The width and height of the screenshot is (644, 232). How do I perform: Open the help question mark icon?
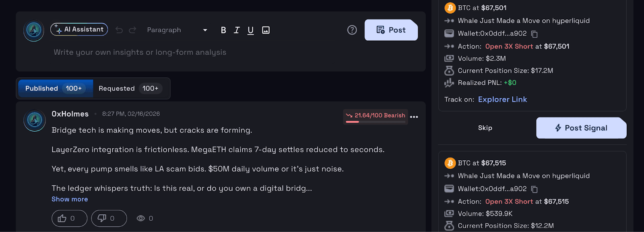(351, 30)
